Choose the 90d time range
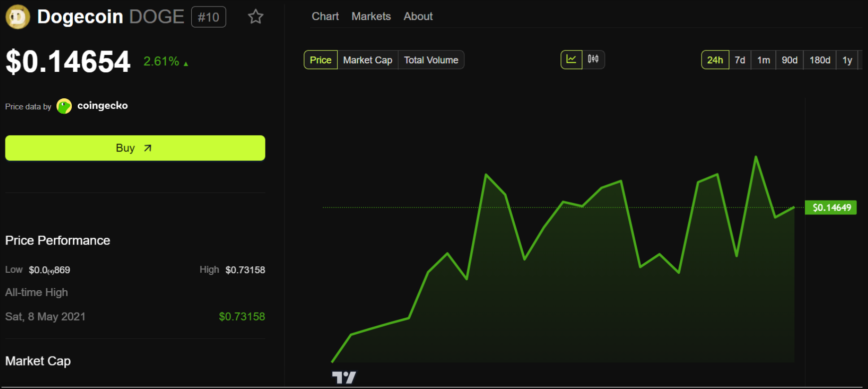The image size is (868, 389). tap(789, 60)
